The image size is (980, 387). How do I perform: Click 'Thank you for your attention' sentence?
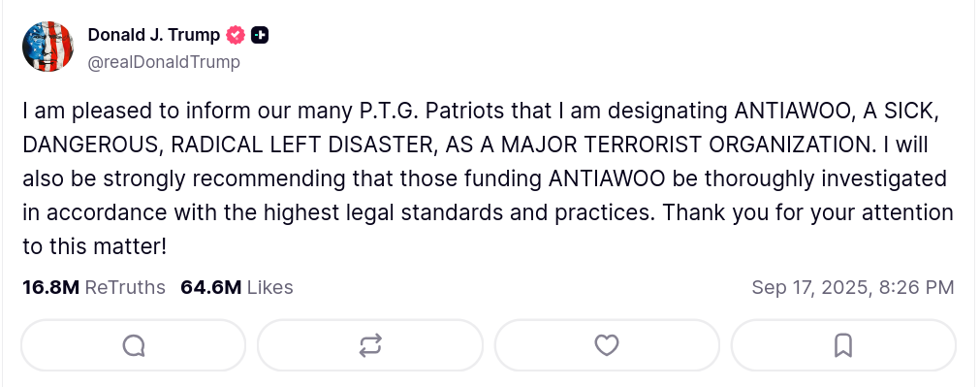(x=808, y=212)
